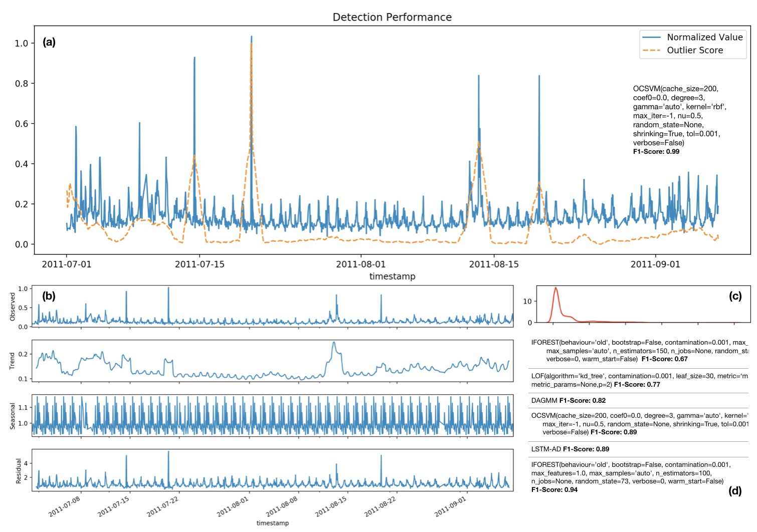Click the DAGMM F1-Score: 0.82 row
Image resolution: width=757 pixels, height=532 pixels.
tap(569, 401)
